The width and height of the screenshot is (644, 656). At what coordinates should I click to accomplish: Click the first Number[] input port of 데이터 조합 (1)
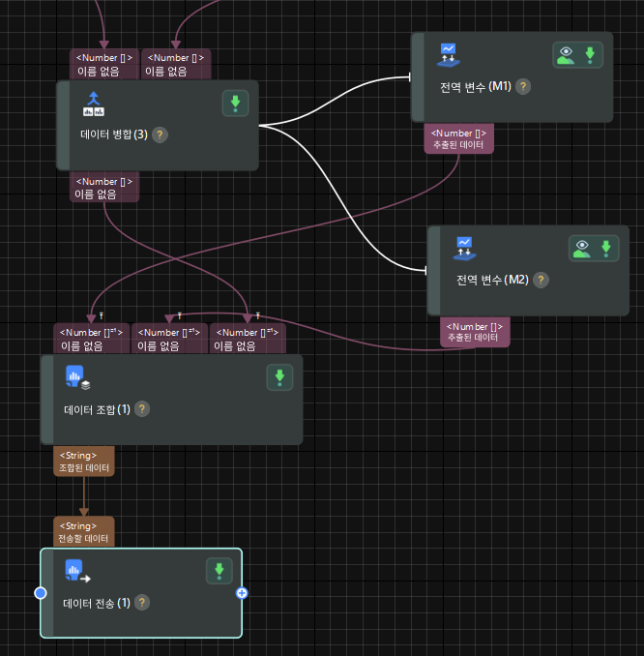[x=91, y=339]
